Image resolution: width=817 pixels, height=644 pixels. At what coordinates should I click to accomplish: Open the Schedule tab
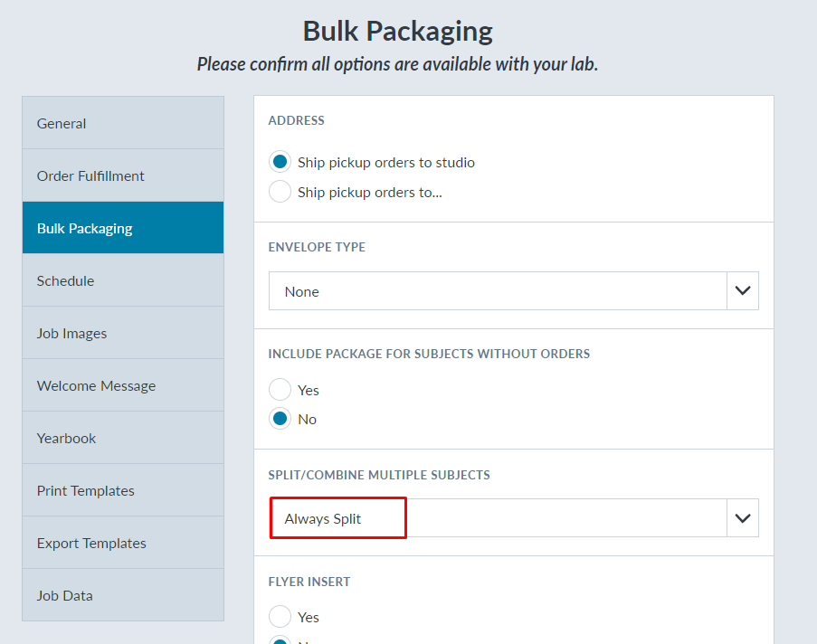pyautogui.click(x=123, y=280)
